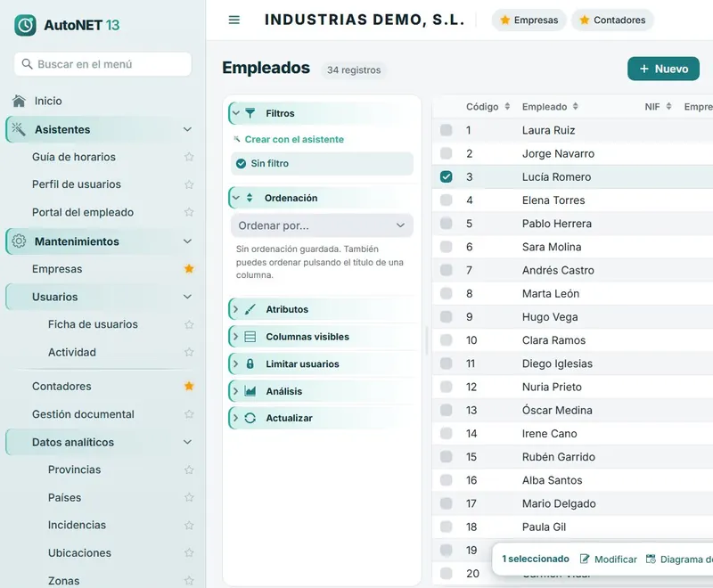The width and height of the screenshot is (713, 588).
Task: Click the Nuevo button
Action: [x=663, y=69]
